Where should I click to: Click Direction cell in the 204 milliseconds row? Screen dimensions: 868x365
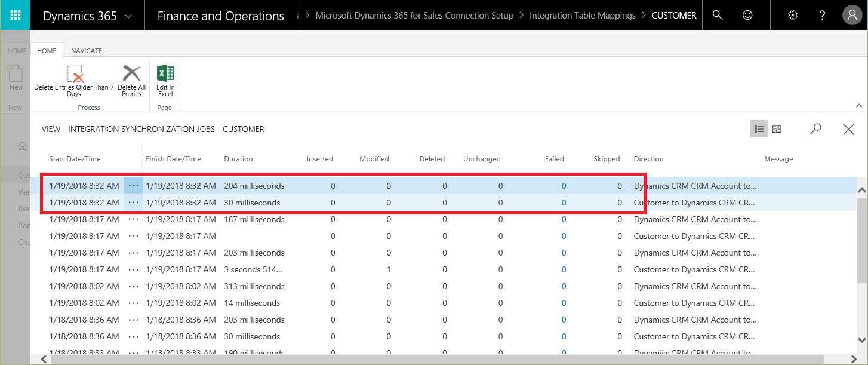[695, 186]
